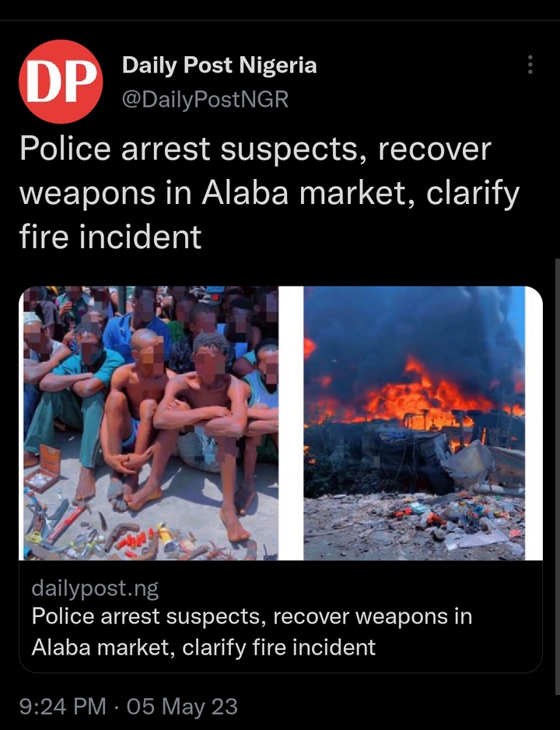Screen dimensions: 560x730
Task: Click the 05 May 23 date
Action: click(182, 706)
